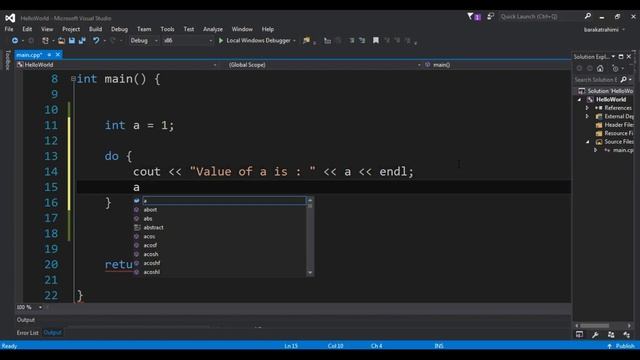Click the new project toolbar icon
Screen dimensions: 640x360
tap(45, 40)
